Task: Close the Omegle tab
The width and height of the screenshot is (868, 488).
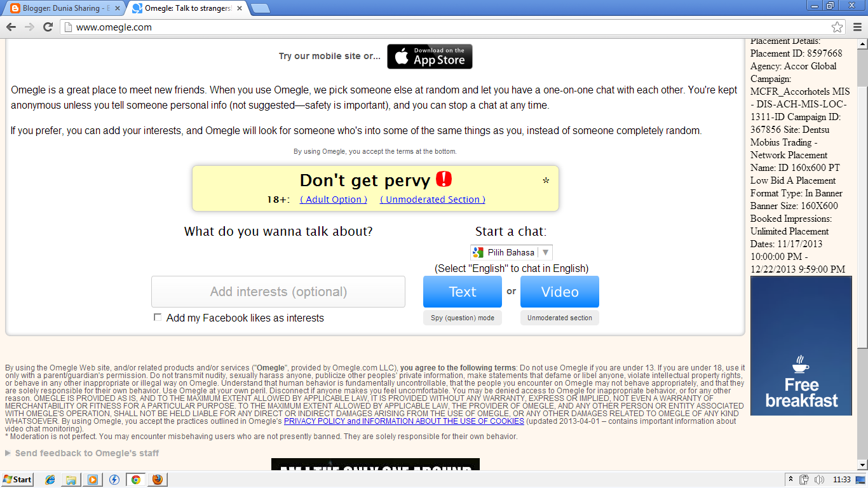Action: pos(241,8)
